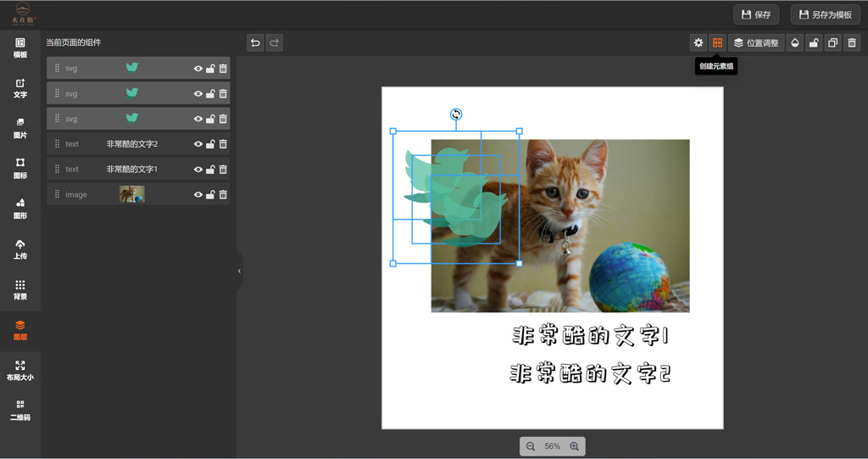Screen dimensions: 868x459
Task: Grab the 非常酷的文字1 row drag handle
Action: [57, 169]
